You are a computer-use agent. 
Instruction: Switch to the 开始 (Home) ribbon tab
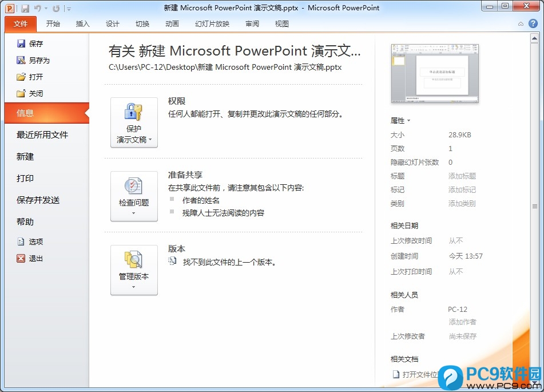pyautogui.click(x=53, y=24)
